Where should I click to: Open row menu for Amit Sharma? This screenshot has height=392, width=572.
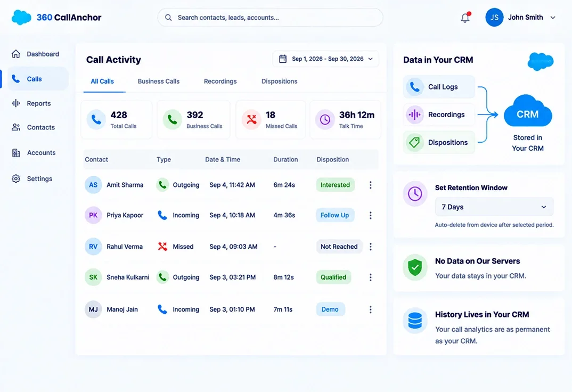(371, 185)
